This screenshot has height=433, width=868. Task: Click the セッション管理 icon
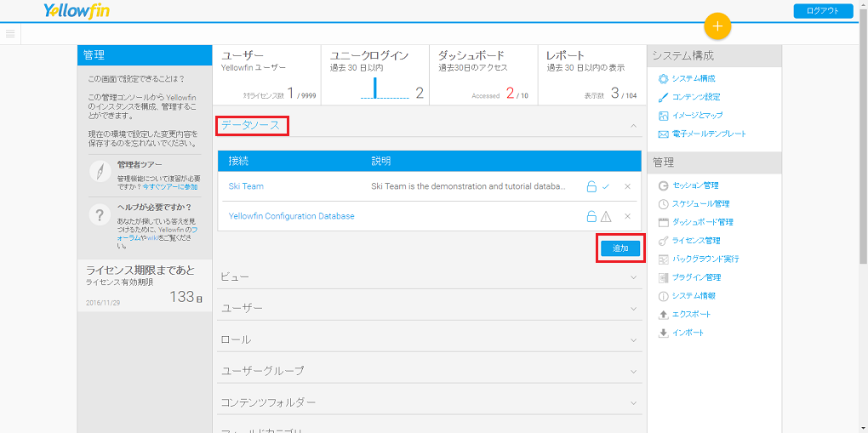click(663, 185)
